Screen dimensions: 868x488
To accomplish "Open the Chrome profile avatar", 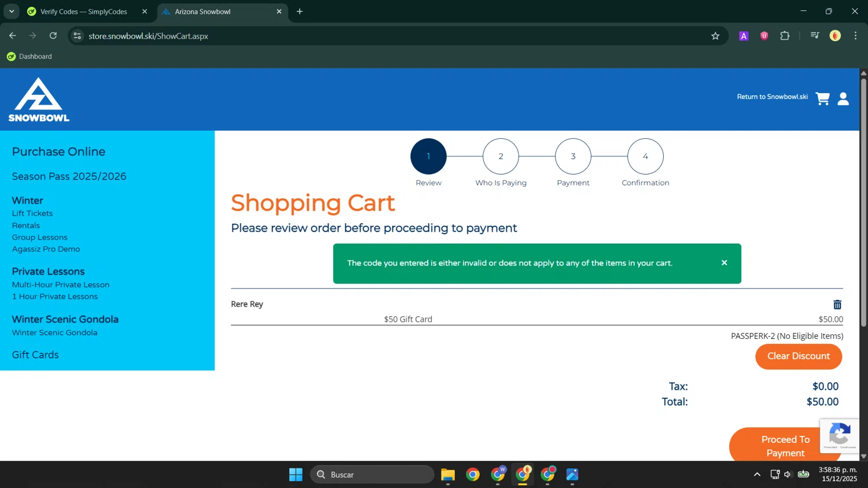I will (x=835, y=36).
